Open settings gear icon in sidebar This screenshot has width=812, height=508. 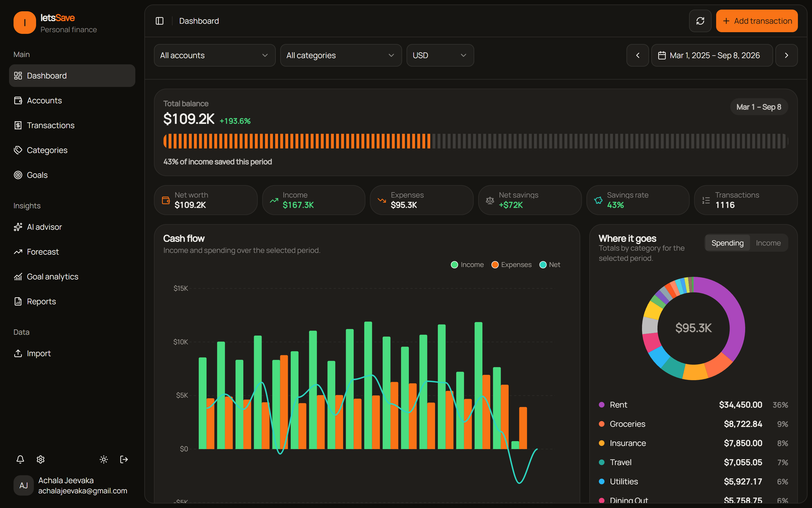click(41, 459)
